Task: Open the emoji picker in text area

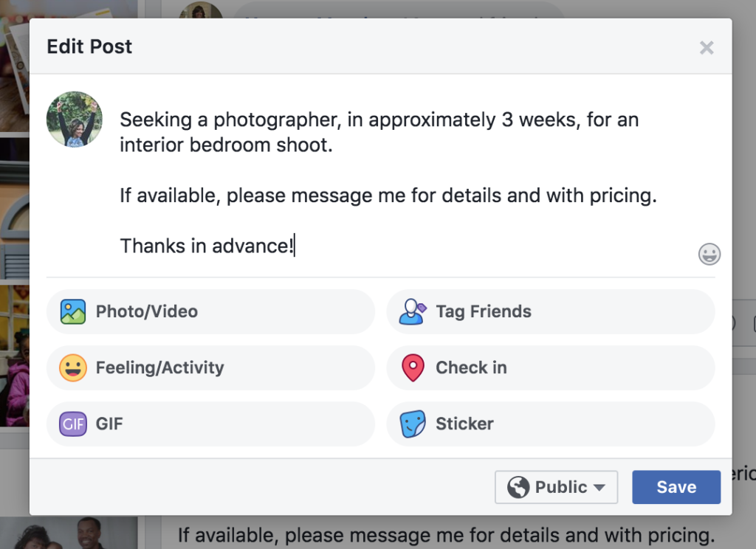Action: pyautogui.click(x=709, y=255)
